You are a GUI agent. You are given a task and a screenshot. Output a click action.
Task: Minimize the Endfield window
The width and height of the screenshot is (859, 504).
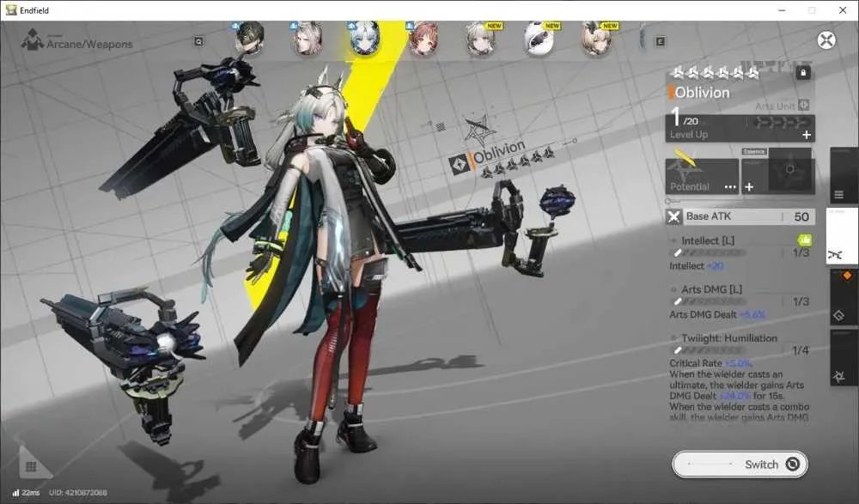(x=782, y=10)
